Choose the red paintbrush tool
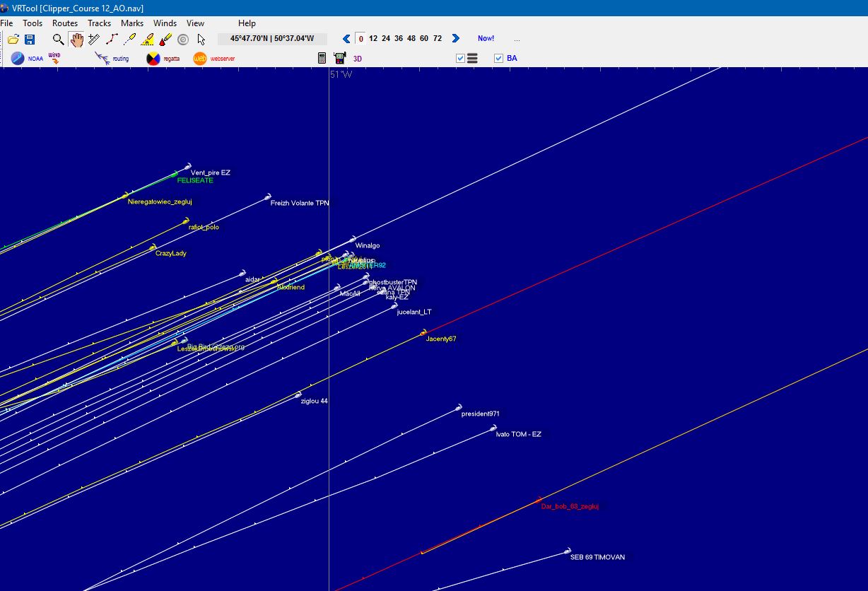 pyautogui.click(x=165, y=40)
